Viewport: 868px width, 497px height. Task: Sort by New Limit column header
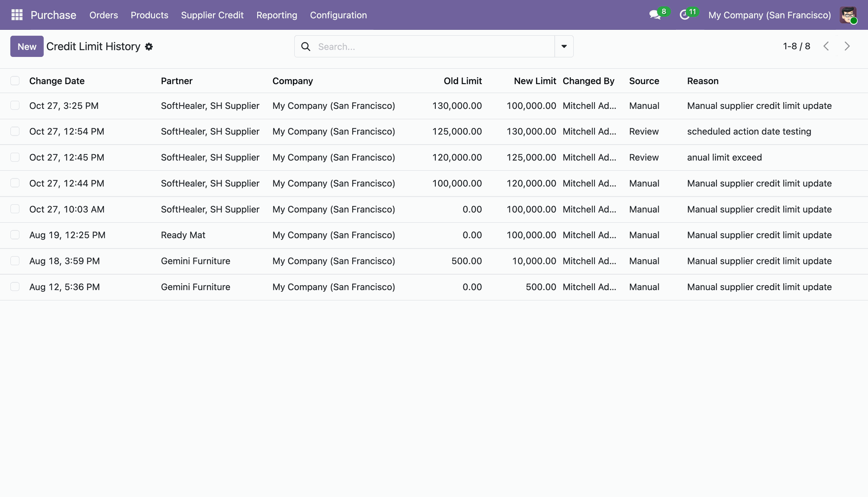tap(535, 81)
